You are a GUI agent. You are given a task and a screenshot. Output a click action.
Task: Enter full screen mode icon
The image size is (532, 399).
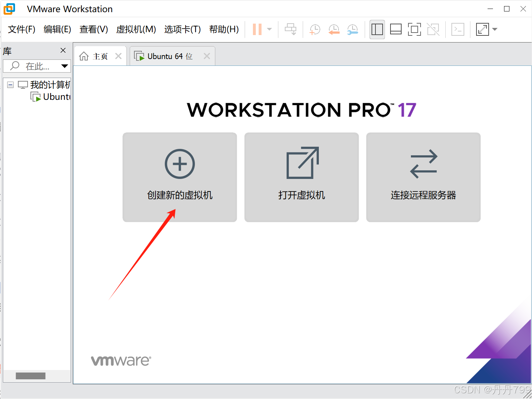point(414,29)
